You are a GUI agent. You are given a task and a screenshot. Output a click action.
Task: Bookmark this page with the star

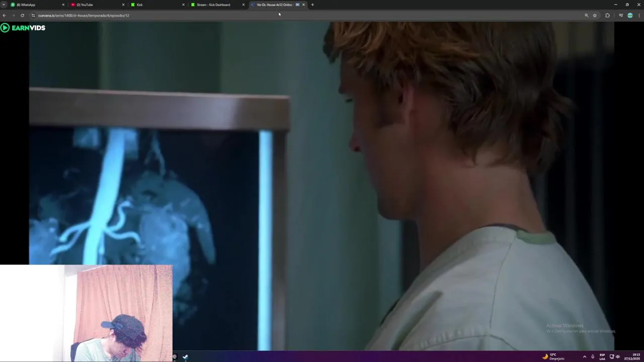pyautogui.click(x=595, y=15)
